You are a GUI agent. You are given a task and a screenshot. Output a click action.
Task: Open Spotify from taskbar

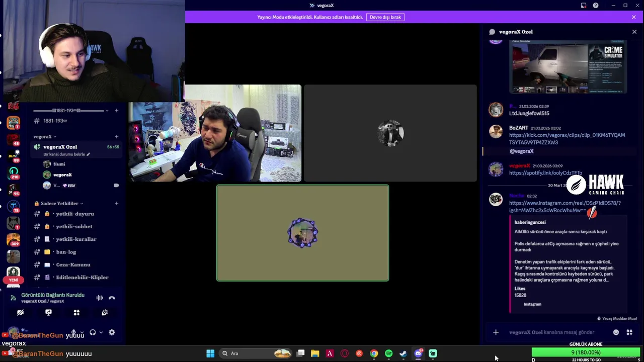tap(388, 353)
